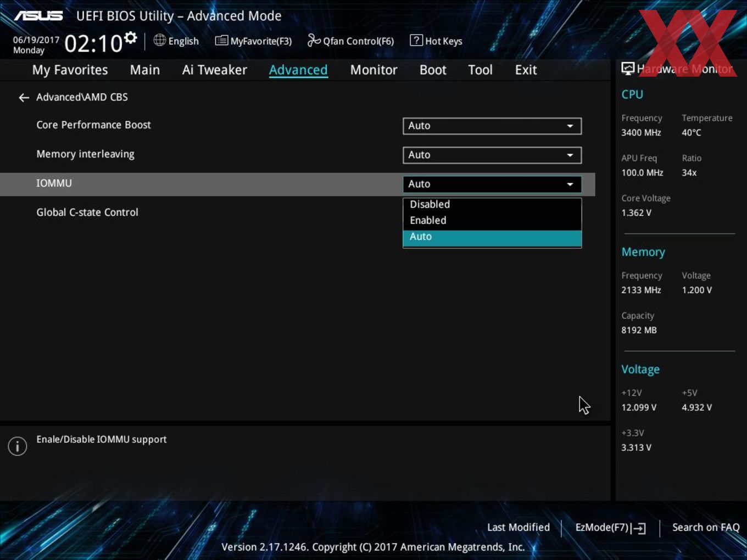
Task: Switch to EzMode(F7)
Action: pyautogui.click(x=610, y=528)
